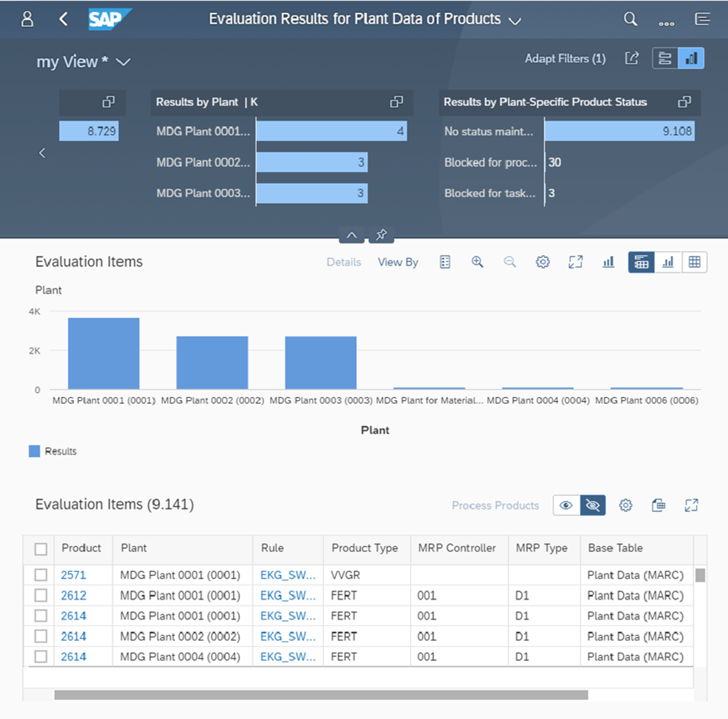Expand the page title dropdown arrow
The width and height of the screenshot is (728, 719).
coord(515,20)
